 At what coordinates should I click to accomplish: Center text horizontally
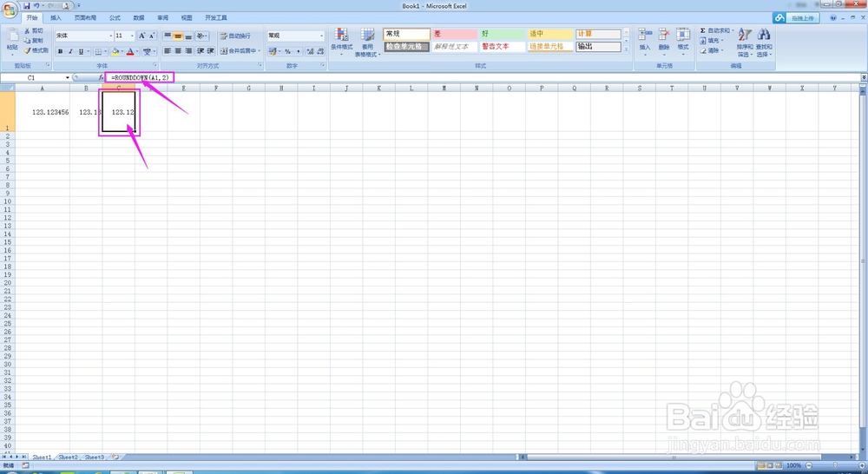pyautogui.click(x=178, y=51)
